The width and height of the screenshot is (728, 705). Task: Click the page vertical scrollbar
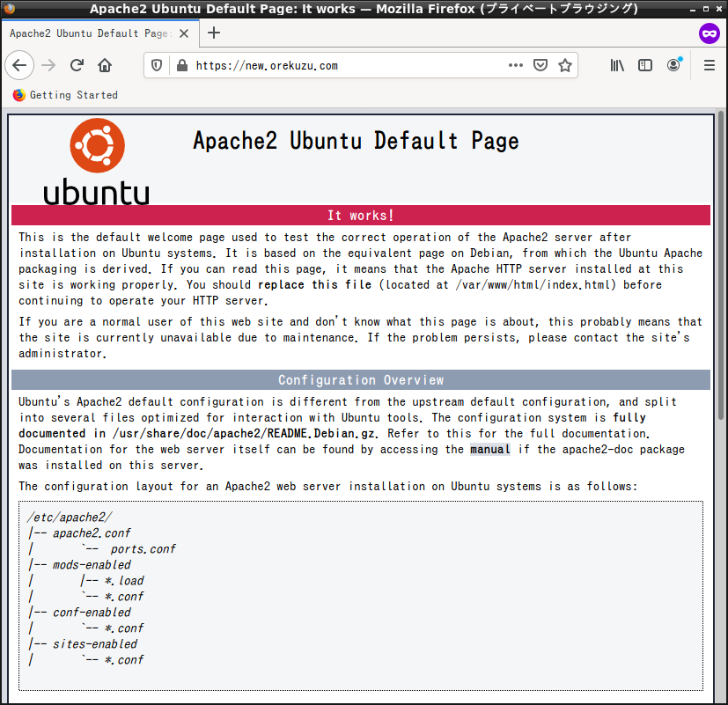(x=721, y=265)
